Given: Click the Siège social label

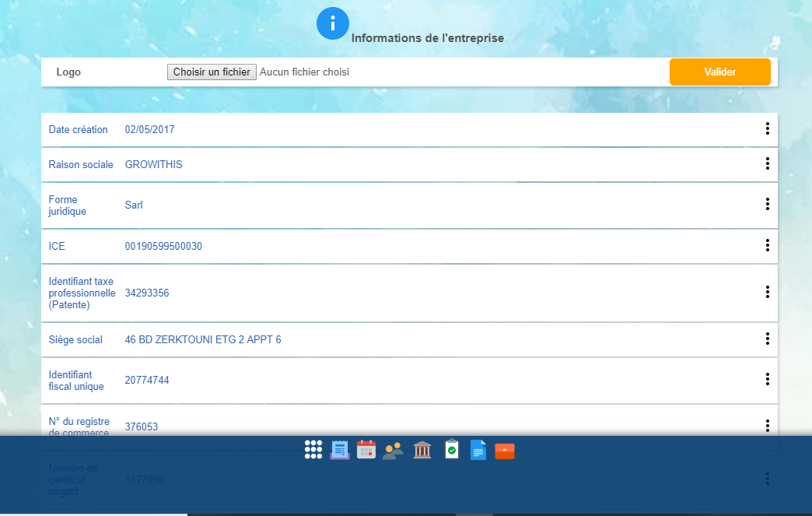Looking at the screenshot, I should coord(75,340).
